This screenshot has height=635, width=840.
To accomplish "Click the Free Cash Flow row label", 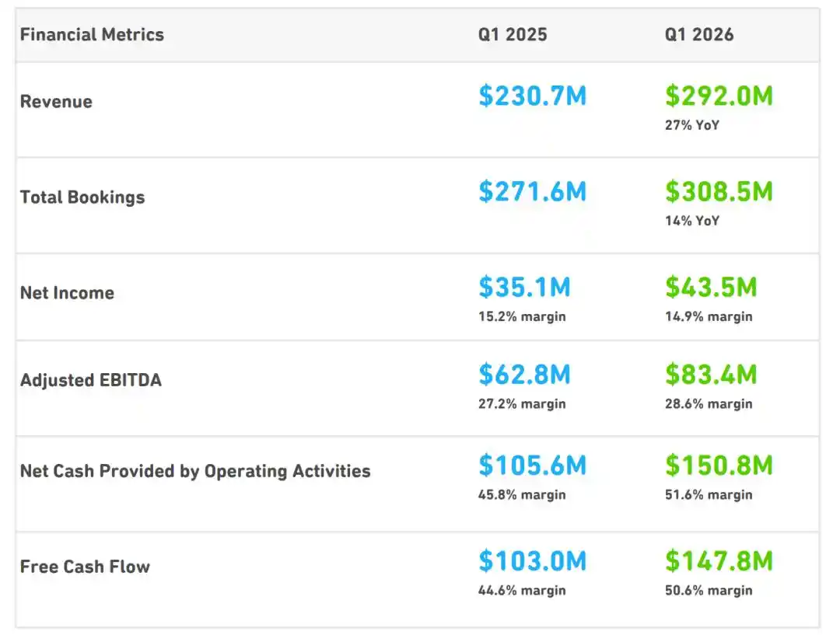I will tap(86, 567).
